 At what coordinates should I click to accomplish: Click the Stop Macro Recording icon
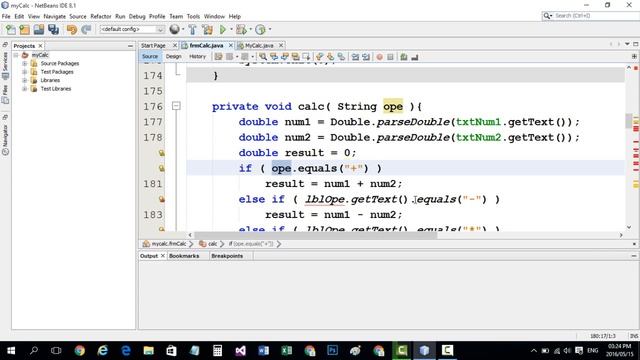[x=390, y=57]
